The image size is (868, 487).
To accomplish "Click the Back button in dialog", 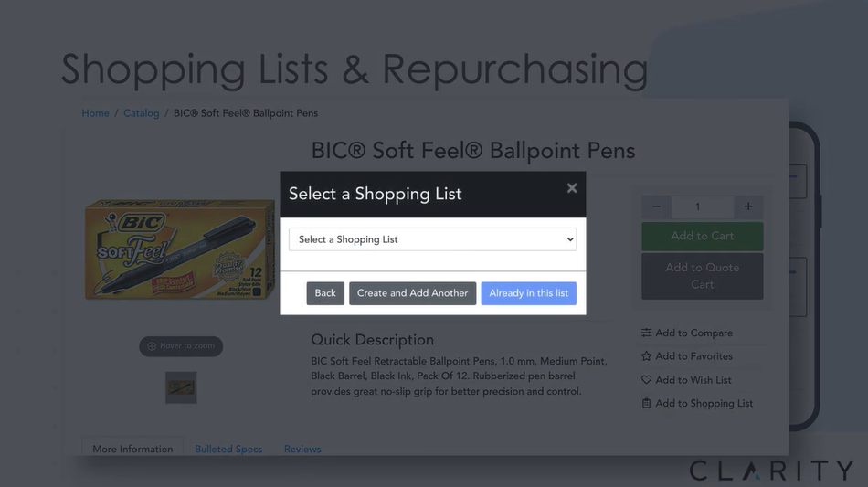I will [325, 293].
